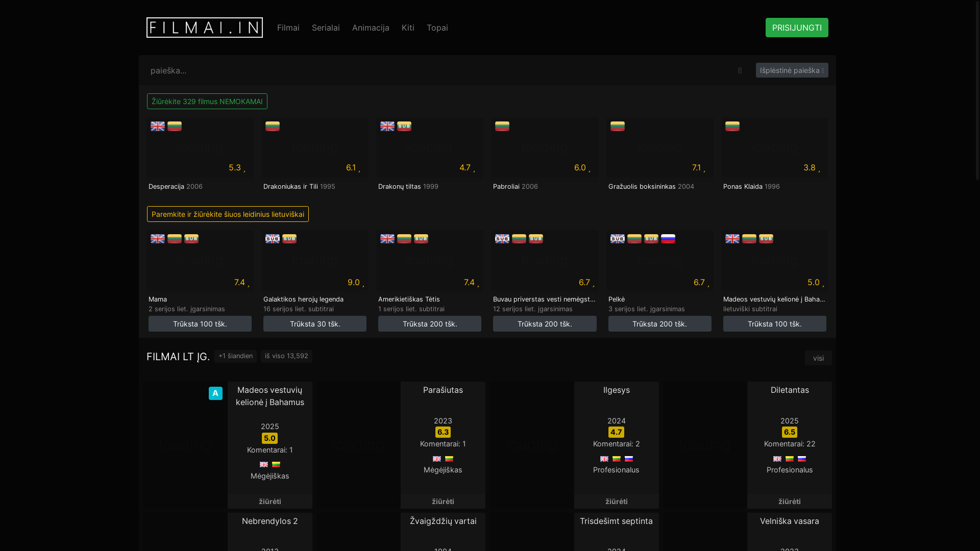
Task: Click the Lithuanian flag on Pelkė poster
Action: coord(634,239)
